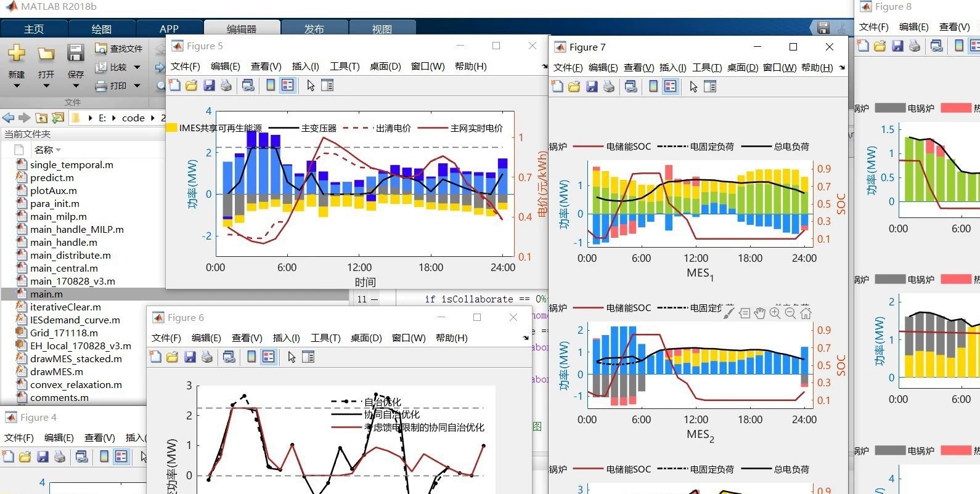Click zoom out magnifier on MES2 axes toolbar

coord(790,313)
